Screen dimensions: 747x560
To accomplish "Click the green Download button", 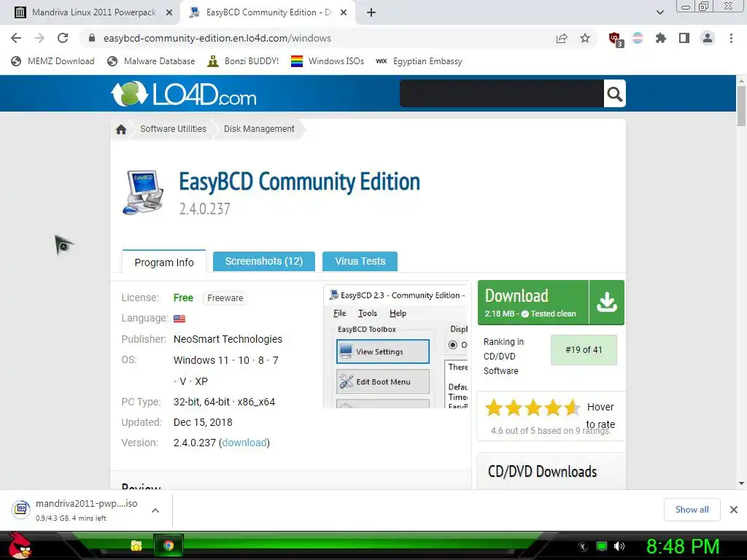I will pyautogui.click(x=533, y=303).
